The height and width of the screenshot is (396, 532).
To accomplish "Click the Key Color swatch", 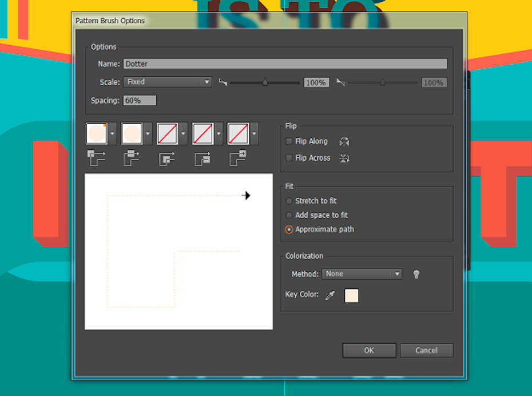I will (352, 295).
